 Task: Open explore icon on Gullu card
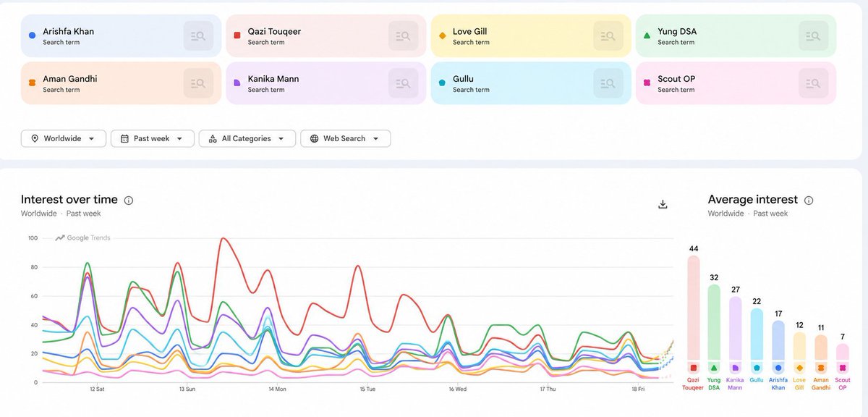(x=608, y=83)
